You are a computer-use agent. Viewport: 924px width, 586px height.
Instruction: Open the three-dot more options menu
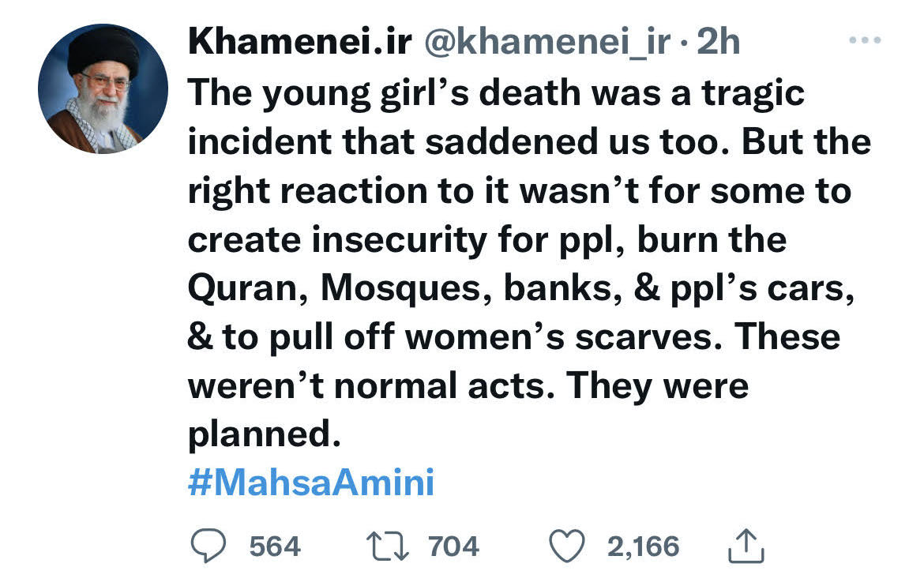(865, 40)
